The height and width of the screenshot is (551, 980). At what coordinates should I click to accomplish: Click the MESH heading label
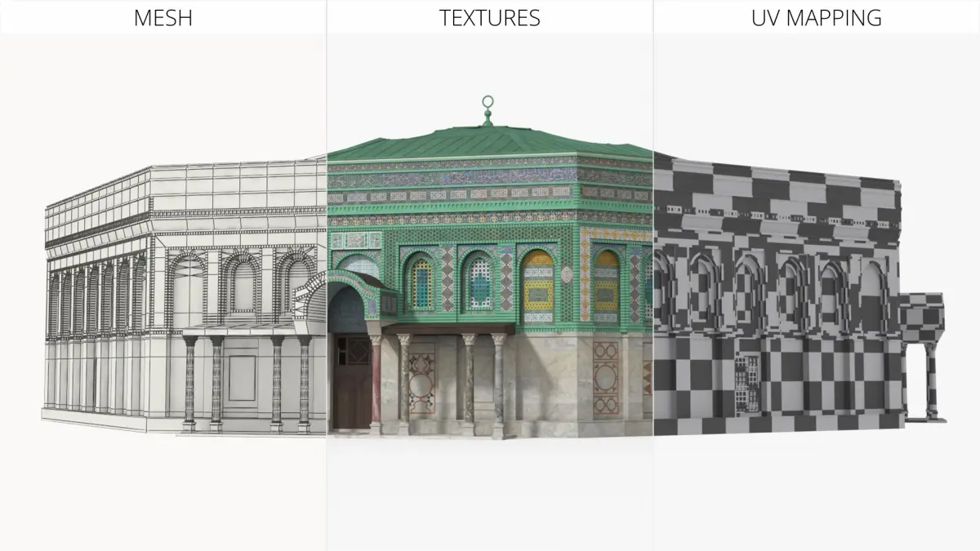tap(163, 18)
